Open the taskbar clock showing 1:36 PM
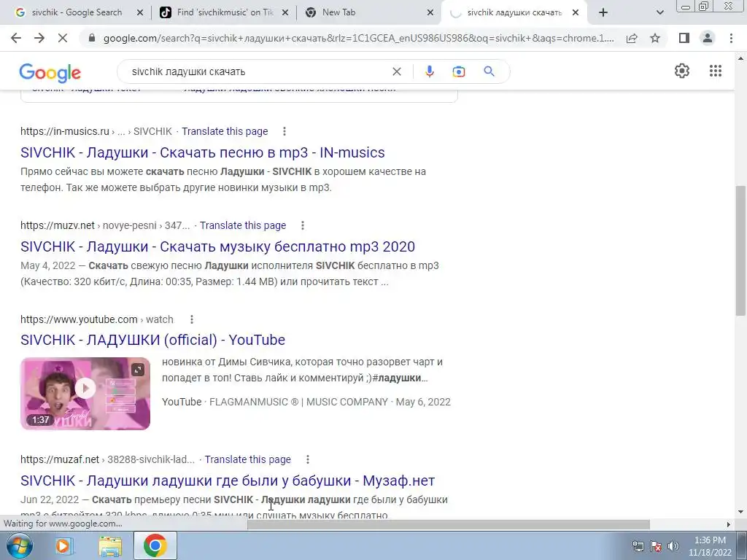 [710, 546]
